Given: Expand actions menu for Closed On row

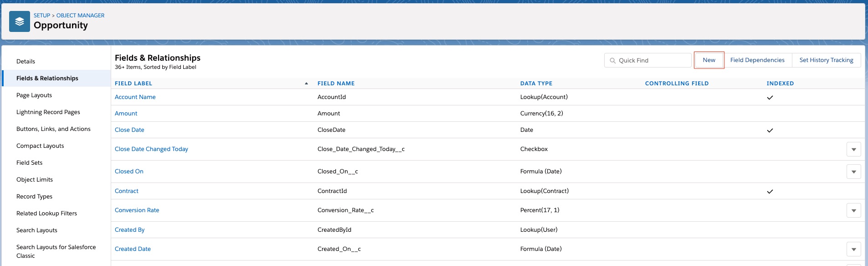Looking at the screenshot, I should [853, 172].
